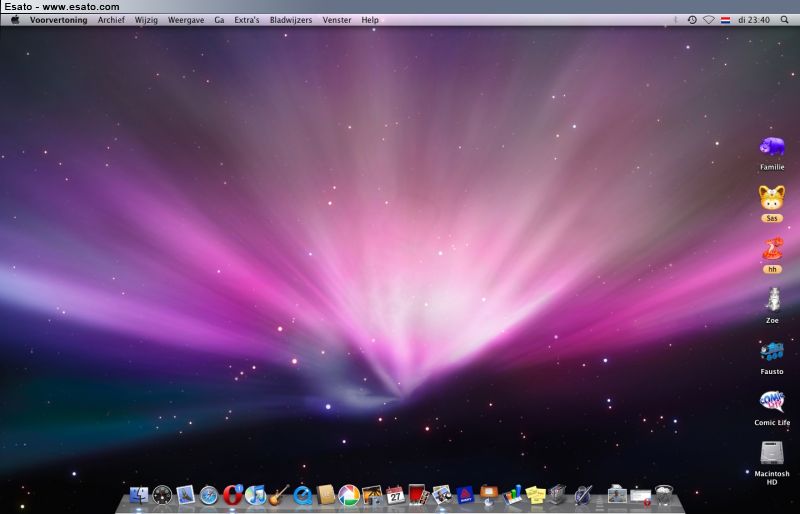
Task: Select the Familie purple hippo desktop icon
Action: click(772, 147)
